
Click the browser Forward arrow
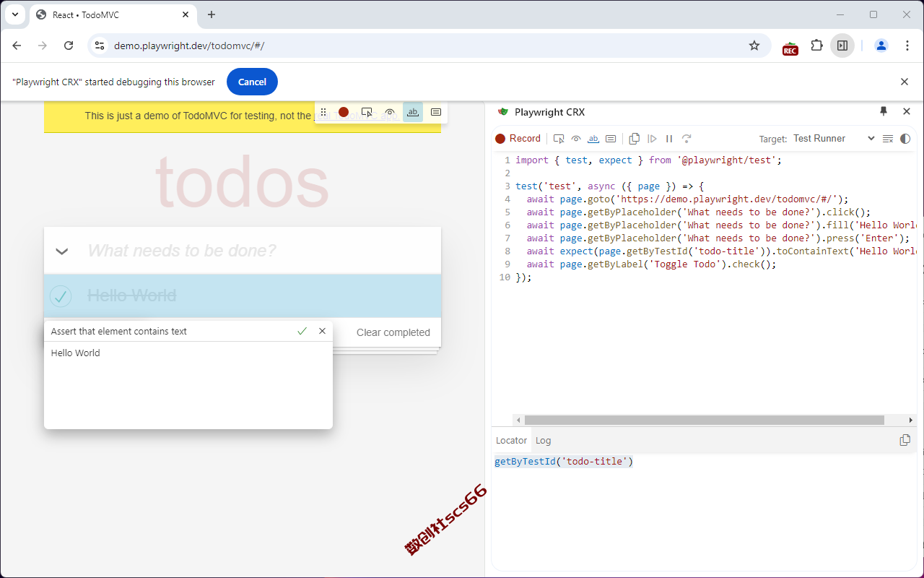click(43, 46)
